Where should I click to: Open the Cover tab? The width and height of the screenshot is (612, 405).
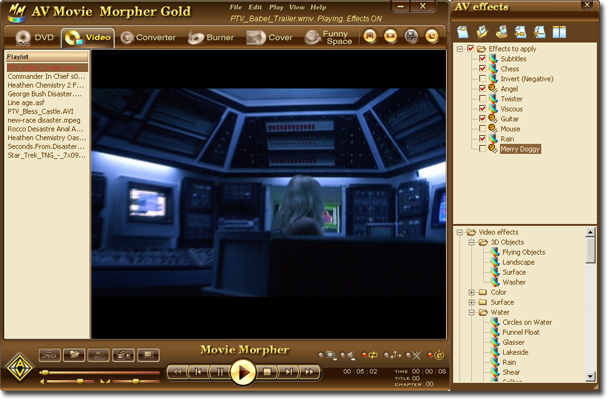[269, 37]
